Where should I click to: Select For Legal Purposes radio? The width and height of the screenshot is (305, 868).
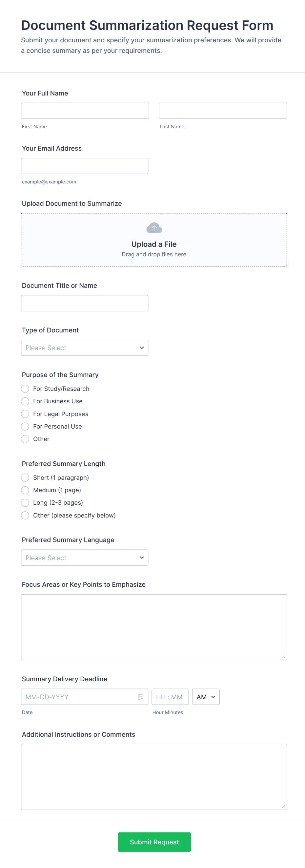coord(25,414)
